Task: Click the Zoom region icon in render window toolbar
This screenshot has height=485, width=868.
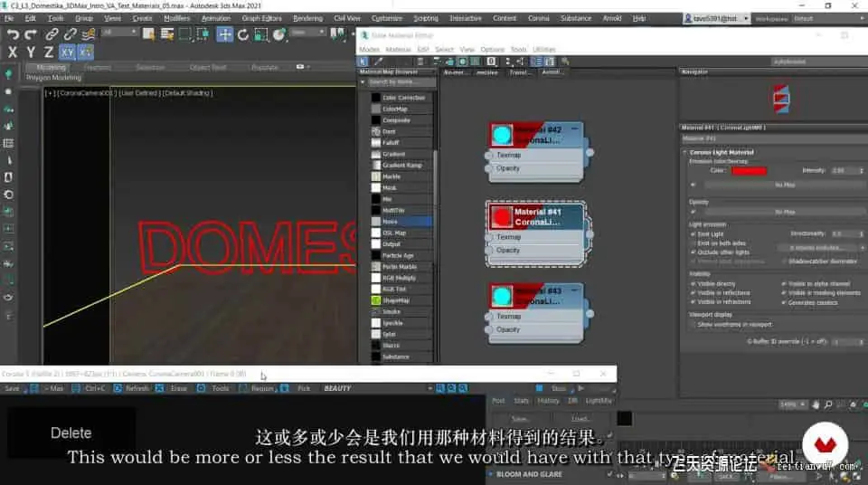Action: pos(440,388)
